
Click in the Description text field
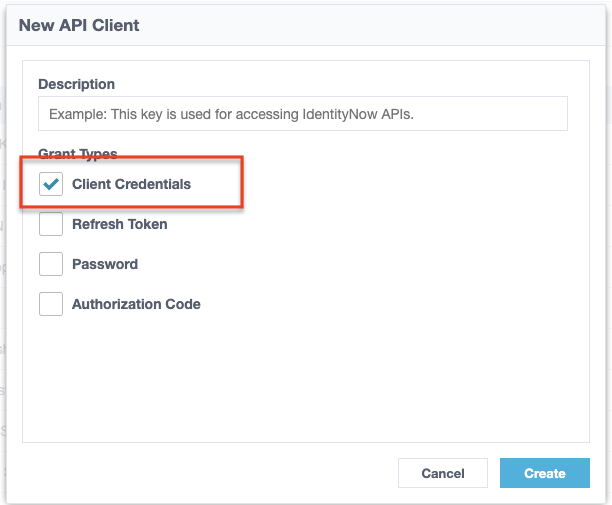pyautogui.click(x=302, y=114)
